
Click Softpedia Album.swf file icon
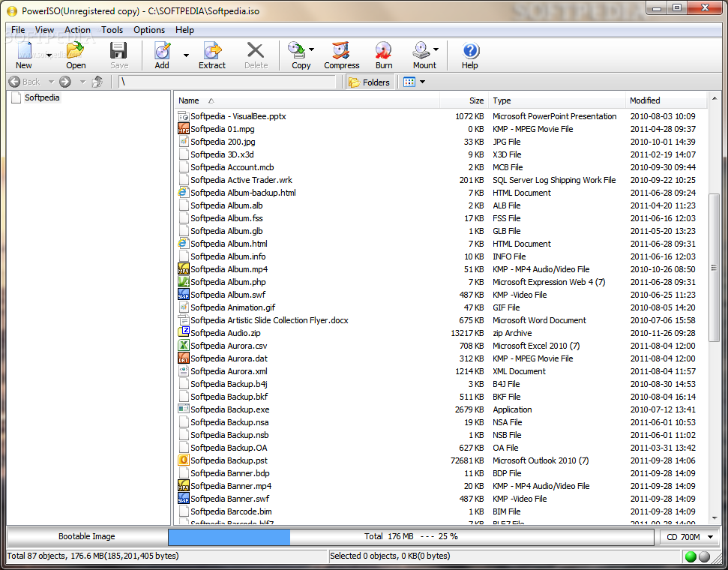(184, 294)
